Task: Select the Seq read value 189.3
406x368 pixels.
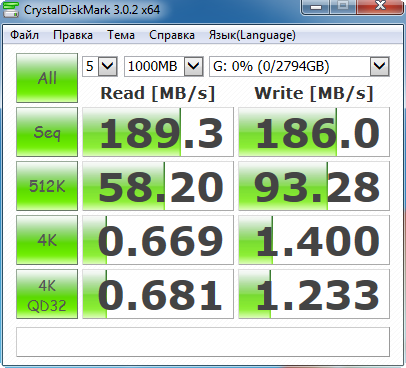Action: point(158,132)
